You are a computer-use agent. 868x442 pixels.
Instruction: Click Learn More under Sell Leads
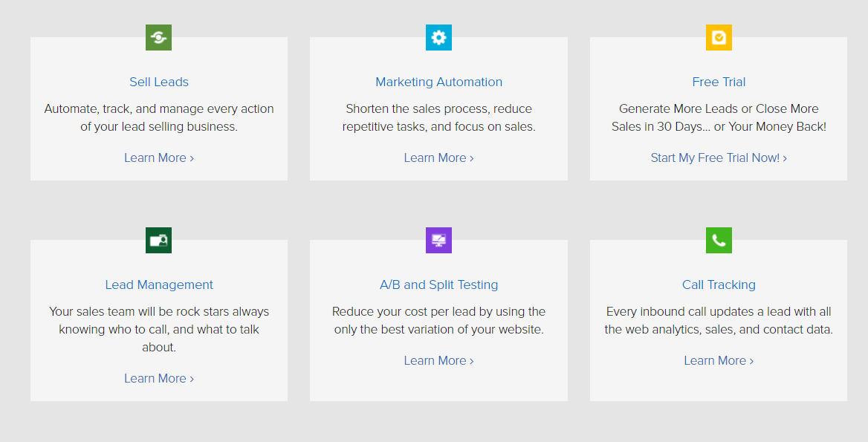tap(158, 157)
